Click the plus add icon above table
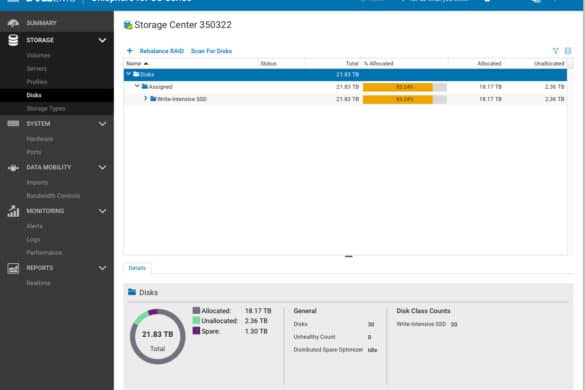Viewport: 585px width, 390px height. (129, 51)
